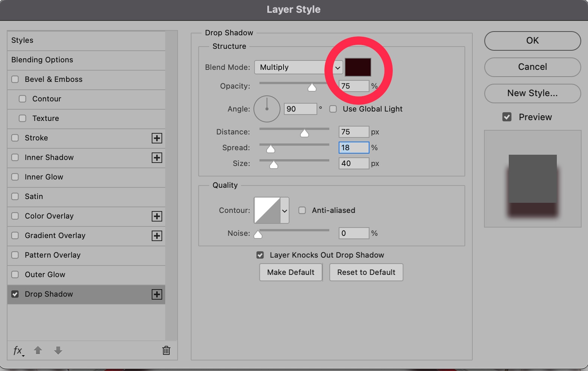Uncheck the Preview checkbox

pos(507,117)
